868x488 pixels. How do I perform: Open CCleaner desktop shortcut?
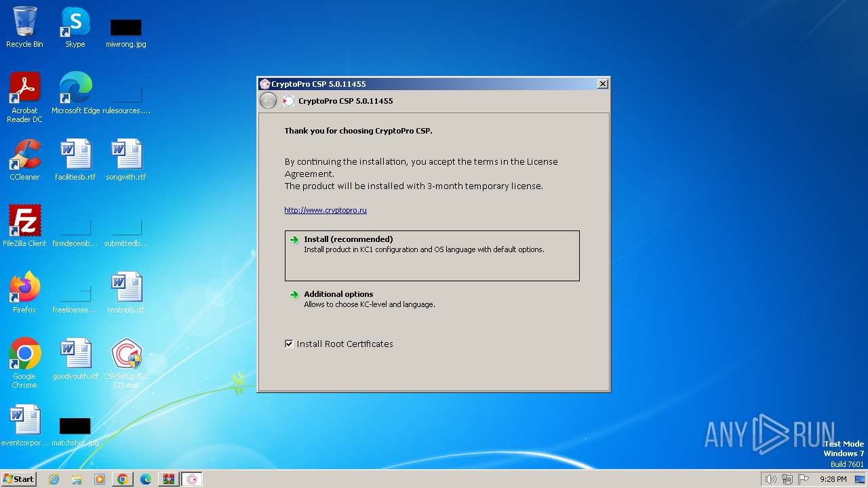(x=24, y=160)
